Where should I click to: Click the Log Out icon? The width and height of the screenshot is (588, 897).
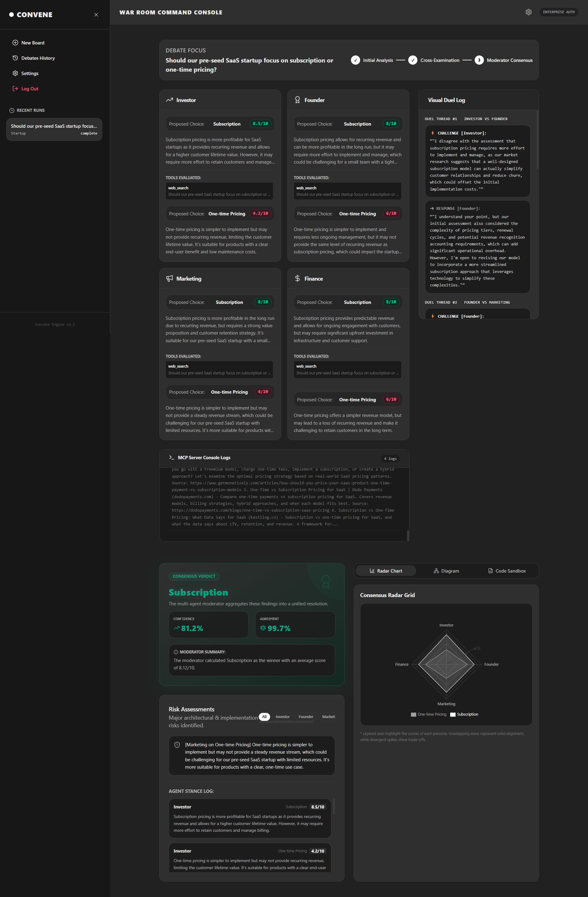pyautogui.click(x=15, y=89)
